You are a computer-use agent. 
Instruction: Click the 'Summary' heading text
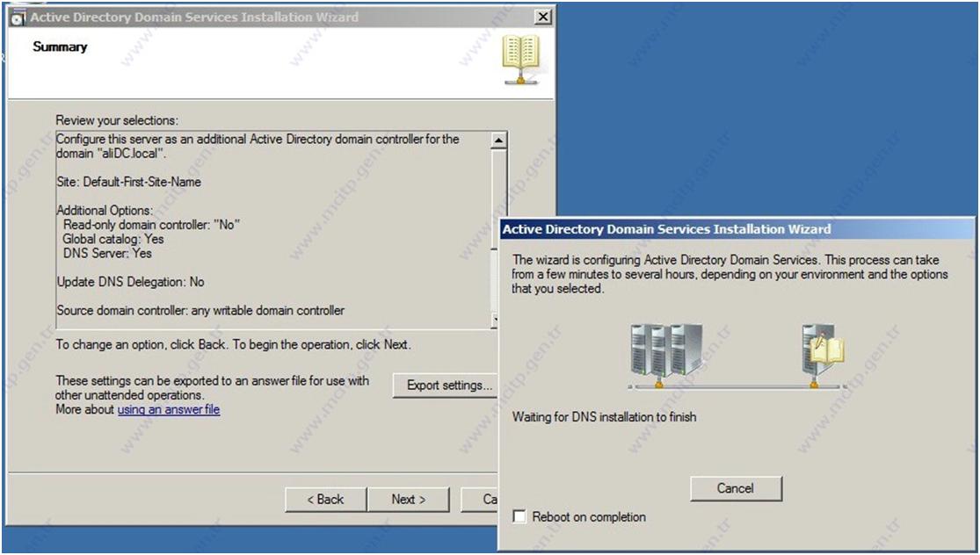point(60,47)
